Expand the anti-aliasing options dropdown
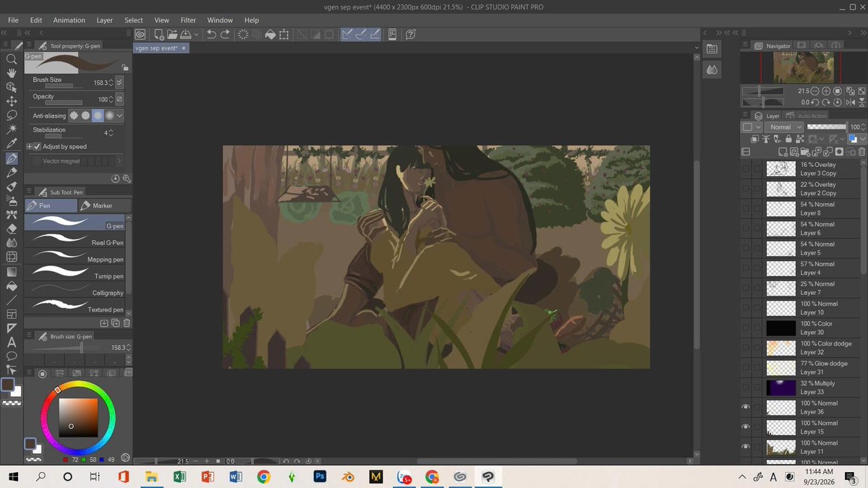Image resolution: width=868 pixels, height=488 pixels. tap(120, 115)
